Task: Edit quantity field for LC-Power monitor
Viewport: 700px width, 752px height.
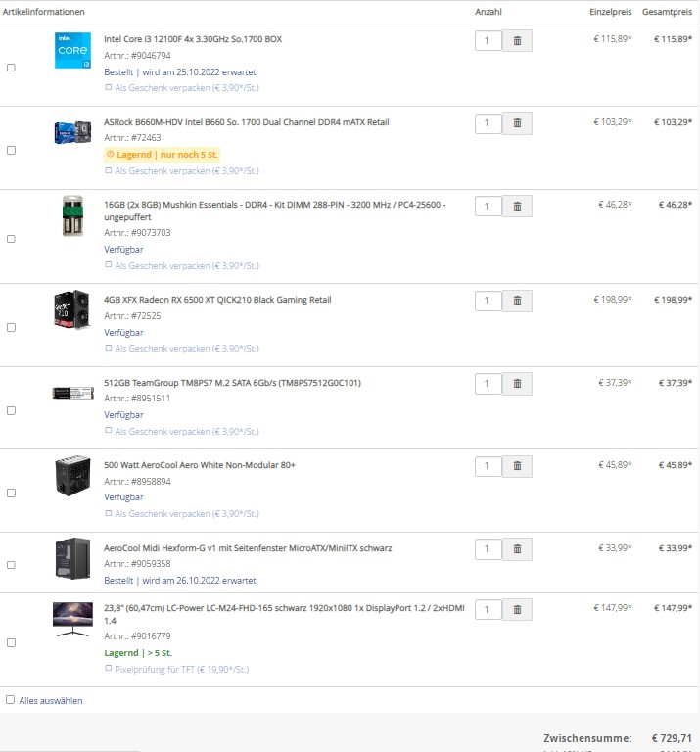Action: point(489,610)
